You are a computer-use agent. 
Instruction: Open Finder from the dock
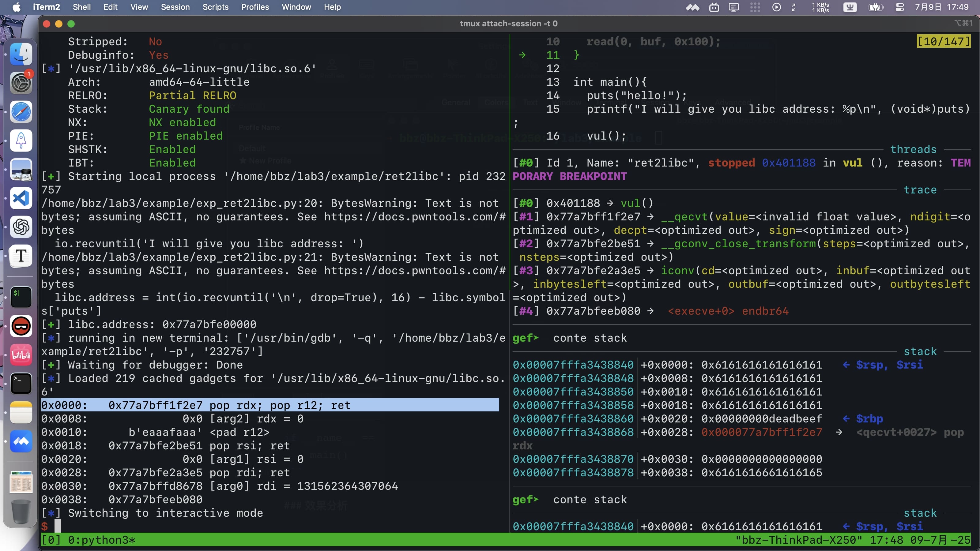click(x=21, y=54)
